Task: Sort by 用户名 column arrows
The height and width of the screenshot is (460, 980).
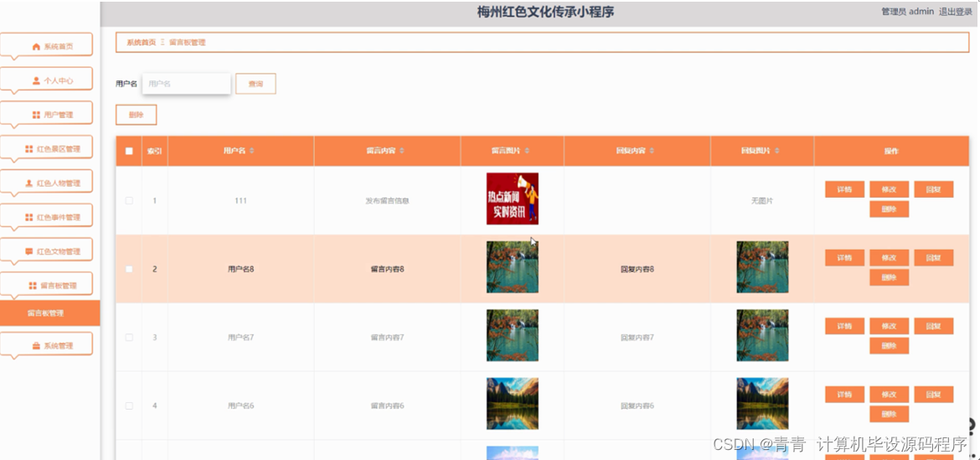Action: [252, 152]
